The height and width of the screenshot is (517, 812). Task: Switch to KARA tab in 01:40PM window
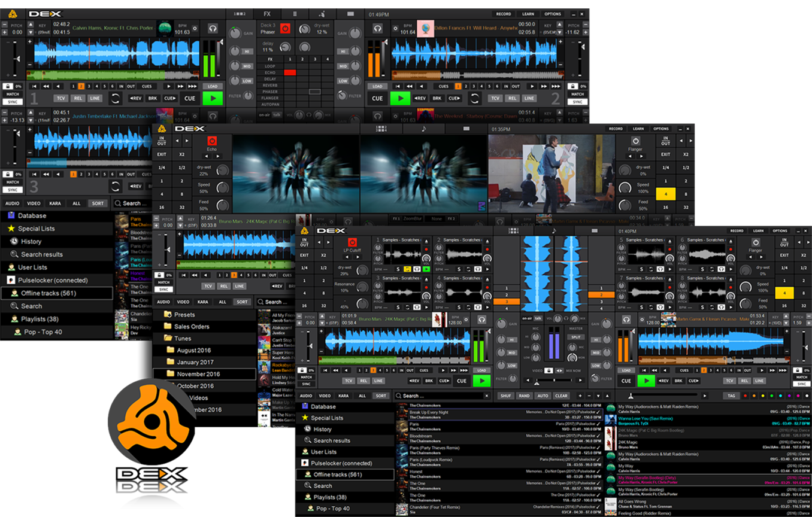(x=343, y=396)
